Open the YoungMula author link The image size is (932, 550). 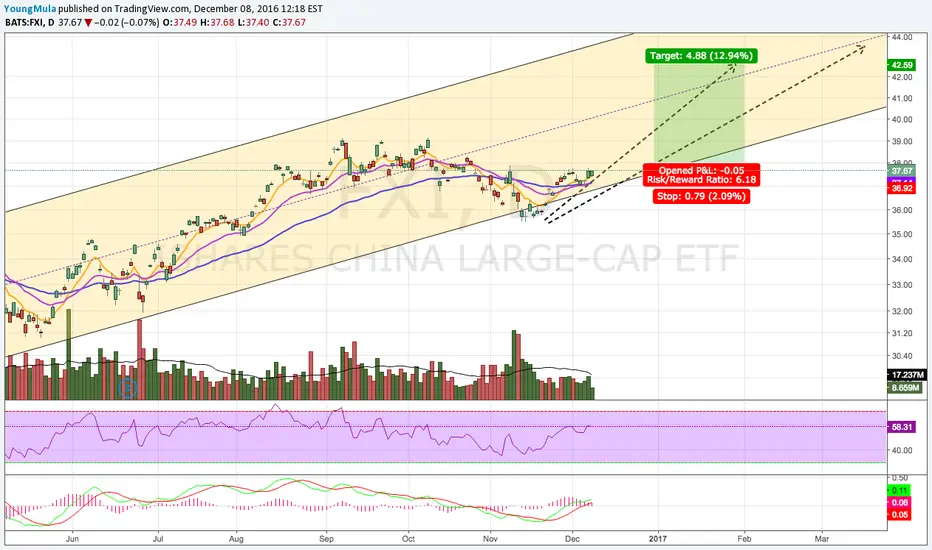coord(30,9)
